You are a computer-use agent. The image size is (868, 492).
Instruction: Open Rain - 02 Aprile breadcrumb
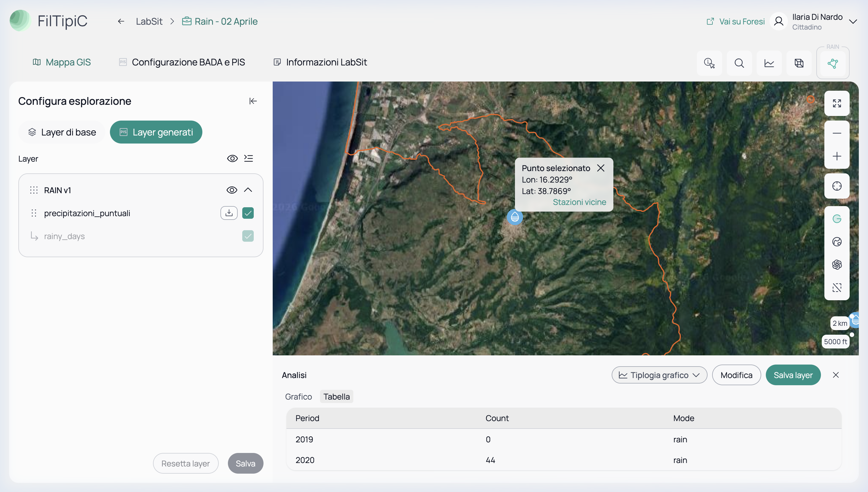[x=220, y=21]
